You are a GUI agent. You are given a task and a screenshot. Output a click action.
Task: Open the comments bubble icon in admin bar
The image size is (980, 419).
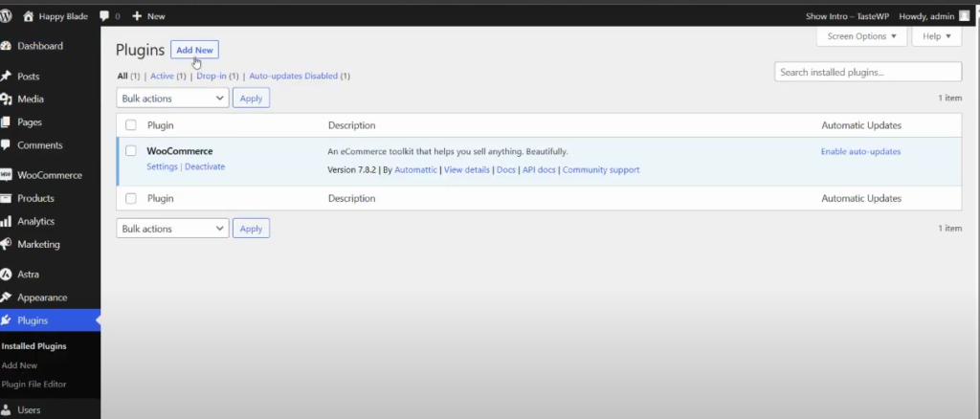tap(104, 16)
